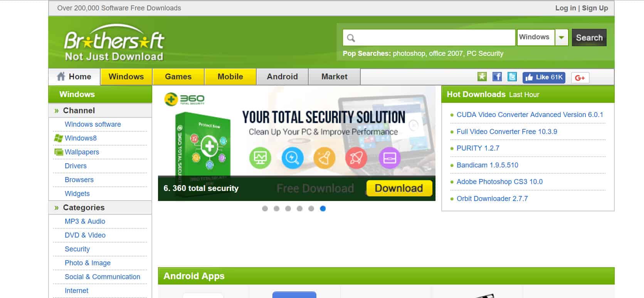Click the purple toolbox icon in banner
644x298 pixels.
point(390,158)
